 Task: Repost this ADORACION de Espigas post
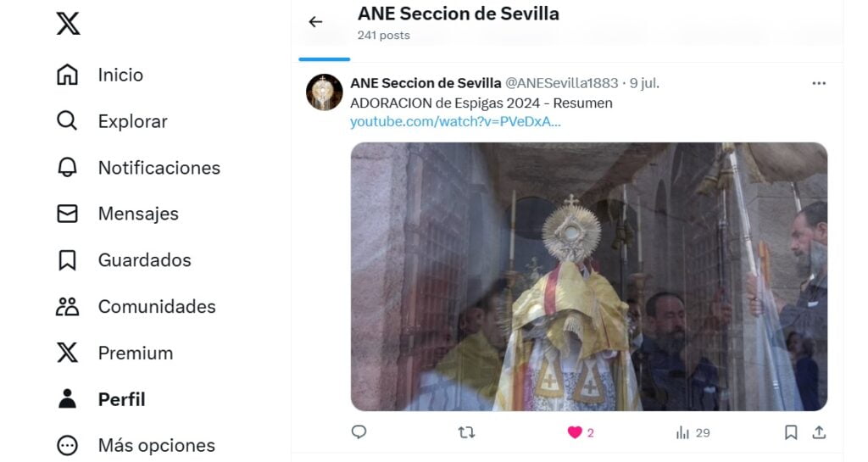pyautogui.click(x=467, y=432)
